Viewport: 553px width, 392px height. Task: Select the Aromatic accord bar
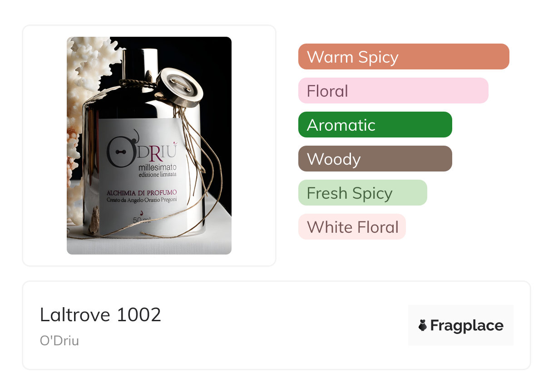pyautogui.click(x=375, y=125)
